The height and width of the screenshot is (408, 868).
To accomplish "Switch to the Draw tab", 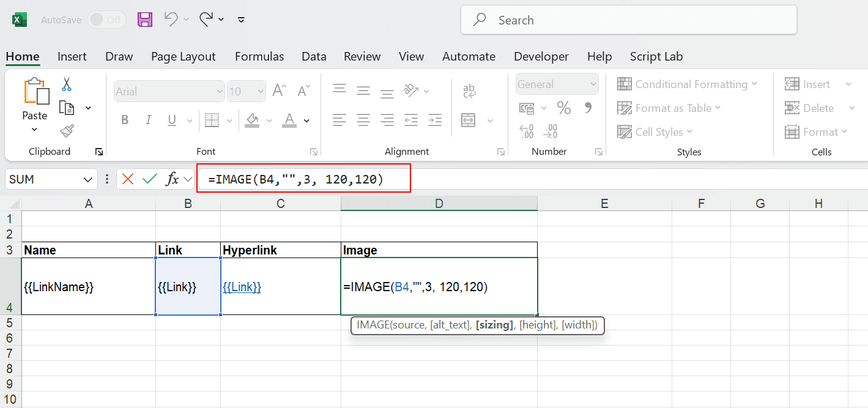I will (x=119, y=56).
